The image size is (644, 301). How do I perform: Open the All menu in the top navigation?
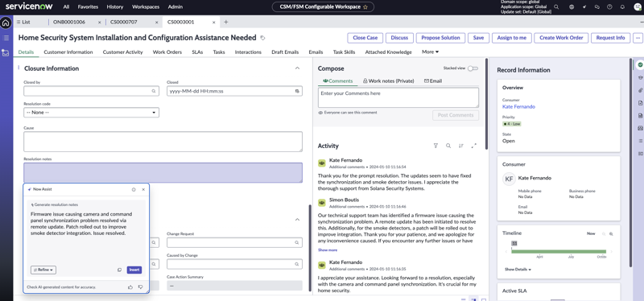click(67, 7)
